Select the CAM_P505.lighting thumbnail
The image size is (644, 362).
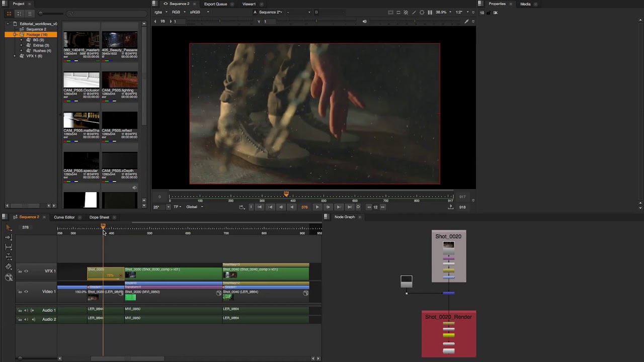(120, 80)
